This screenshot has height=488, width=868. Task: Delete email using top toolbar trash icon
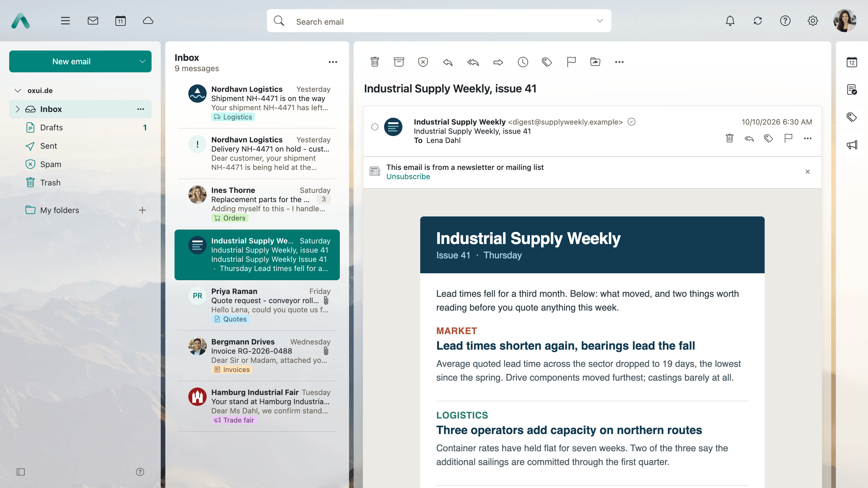pos(375,62)
